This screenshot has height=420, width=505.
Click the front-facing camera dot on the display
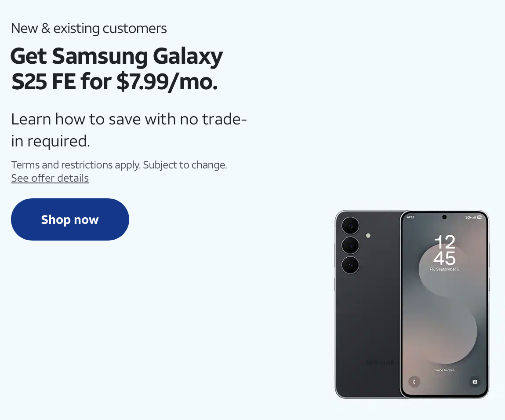point(444,217)
